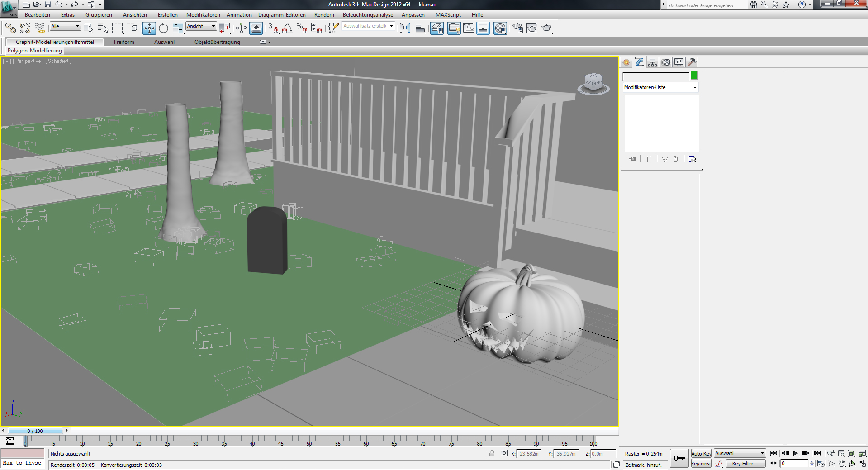Open the Layer Manager from the toolbar
The width and height of the screenshot is (868, 470).
437,28
